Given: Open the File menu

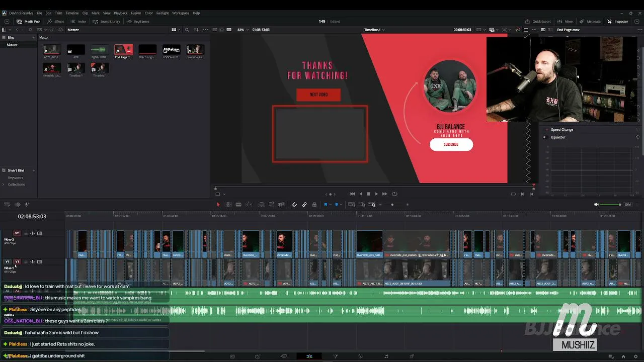Looking at the screenshot, I should [39, 13].
